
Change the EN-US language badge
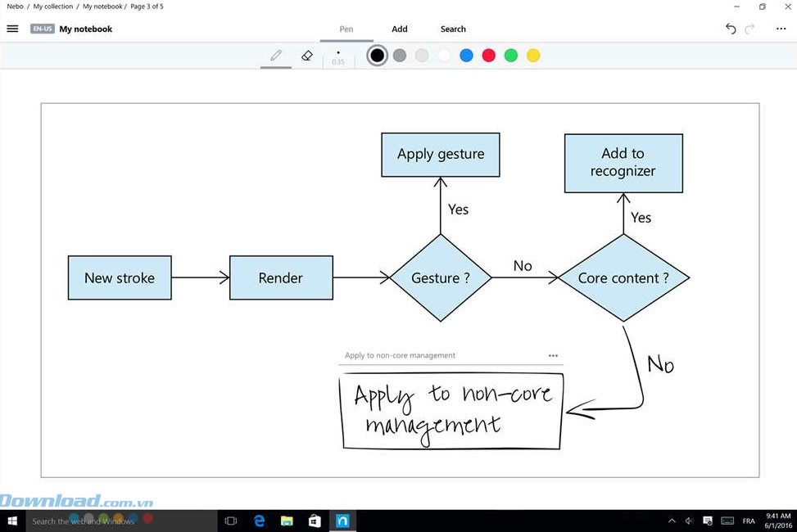43,29
